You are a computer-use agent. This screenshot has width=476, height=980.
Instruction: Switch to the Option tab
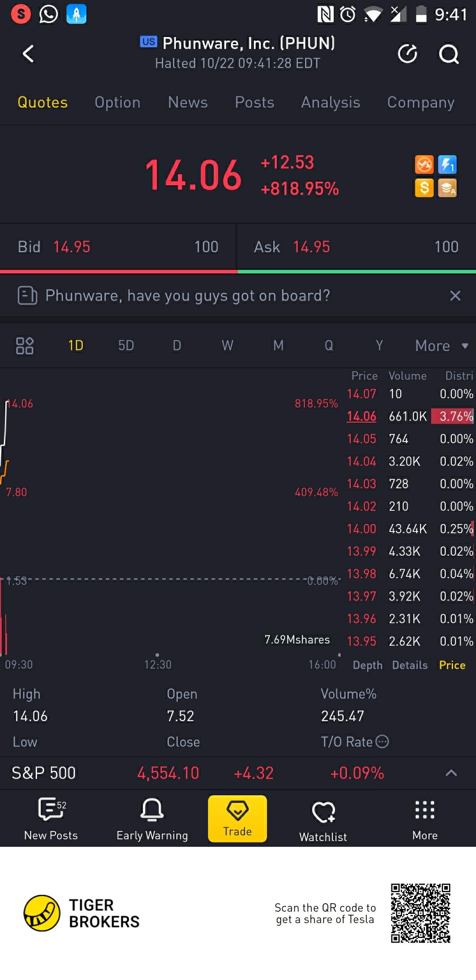pos(118,102)
